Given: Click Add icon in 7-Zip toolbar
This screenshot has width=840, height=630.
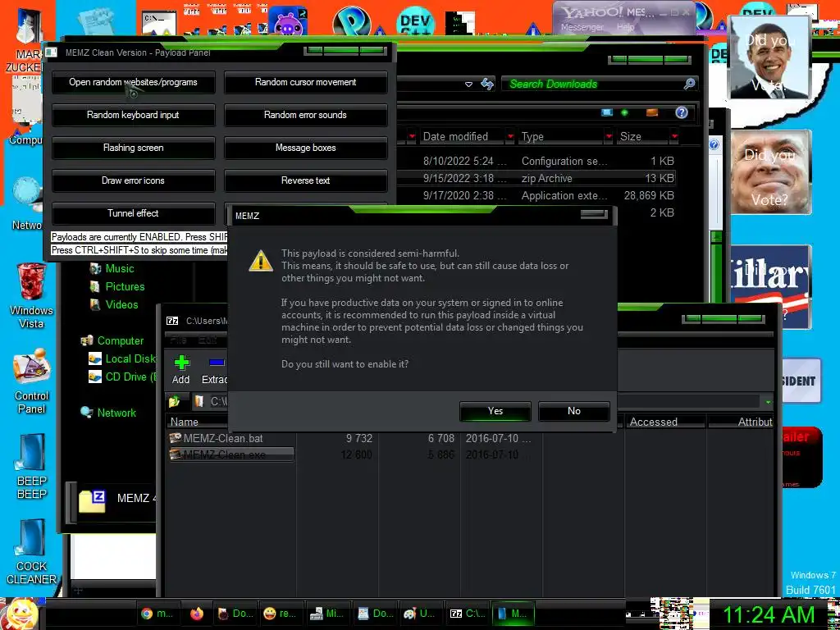Looking at the screenshot, I should pyautogui.click(x=181, y=363).
